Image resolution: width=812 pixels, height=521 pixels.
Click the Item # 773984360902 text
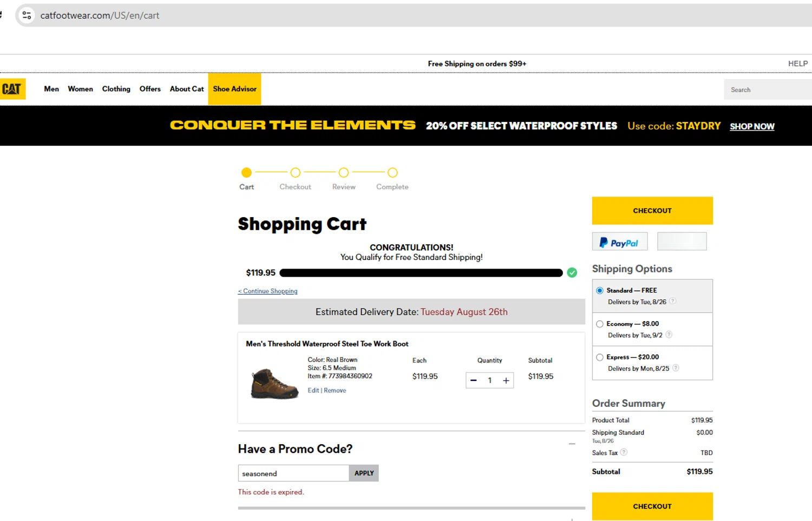click(x=340, y=376)
